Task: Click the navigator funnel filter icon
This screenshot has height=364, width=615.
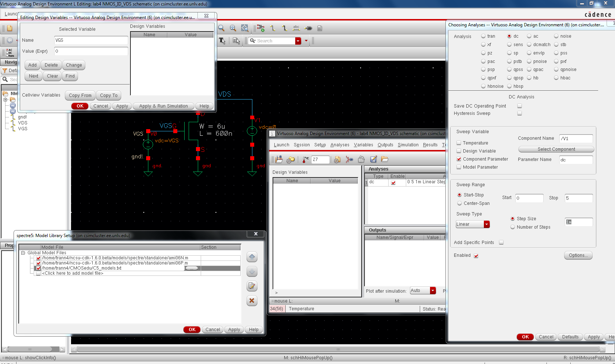Action: 5,71
